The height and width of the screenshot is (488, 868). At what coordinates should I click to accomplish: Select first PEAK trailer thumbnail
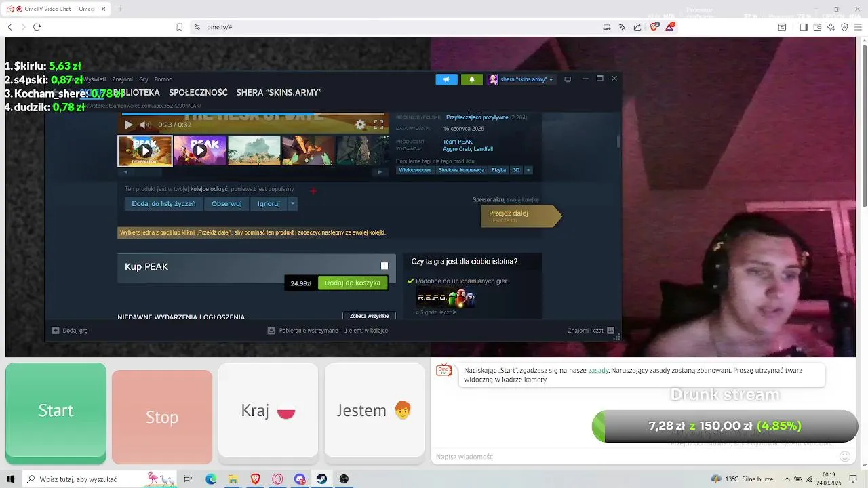click(x=144, y=150)
